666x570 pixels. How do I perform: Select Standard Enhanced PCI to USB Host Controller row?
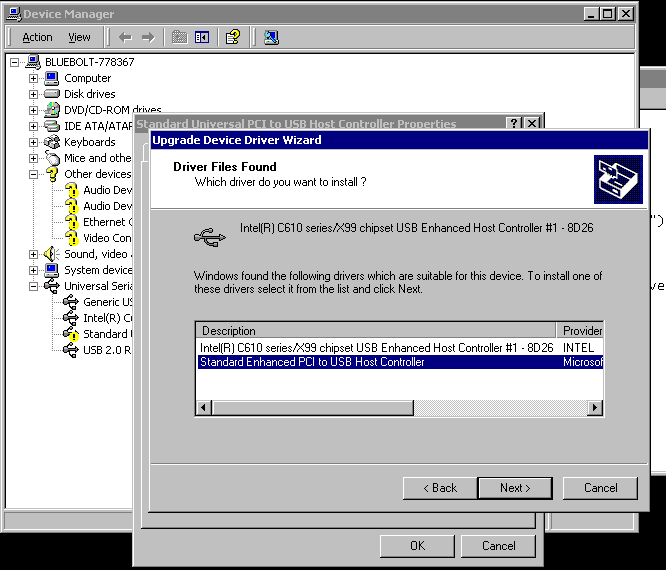point(400,362)
